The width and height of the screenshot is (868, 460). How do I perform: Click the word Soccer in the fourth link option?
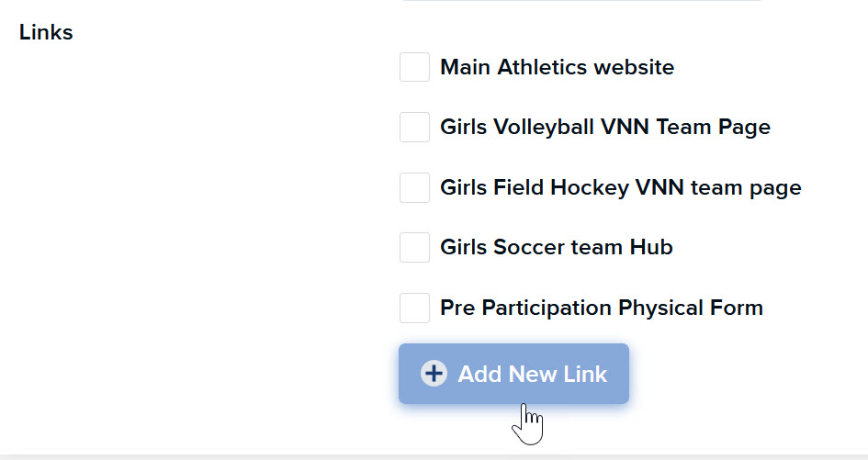(x=529, y=247)
